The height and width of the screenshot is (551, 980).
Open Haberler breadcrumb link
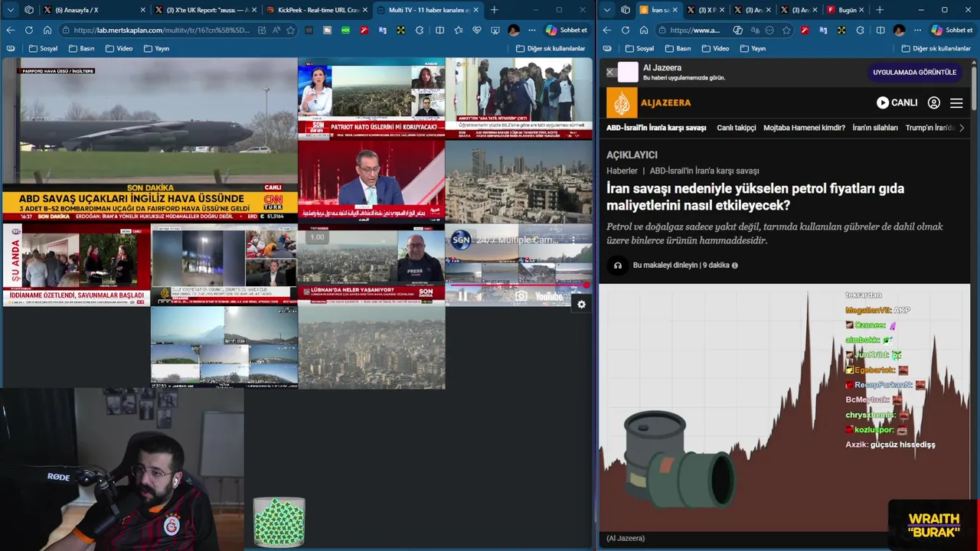(622, 171)
